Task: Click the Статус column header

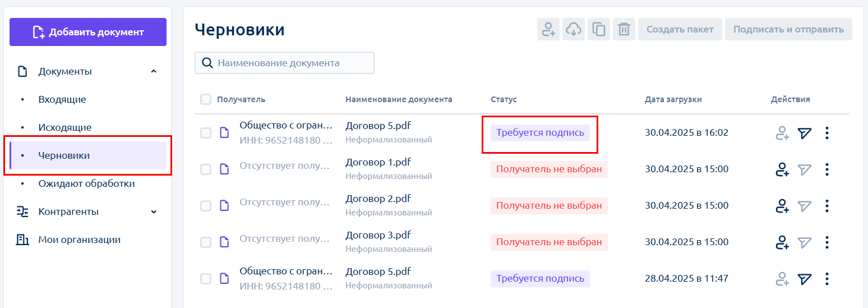Action: pyautogui.click(x=504, y=99)
